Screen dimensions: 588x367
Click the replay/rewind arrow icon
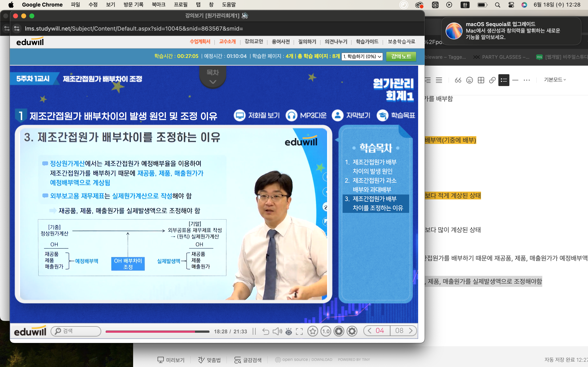[x=266, y=331]
